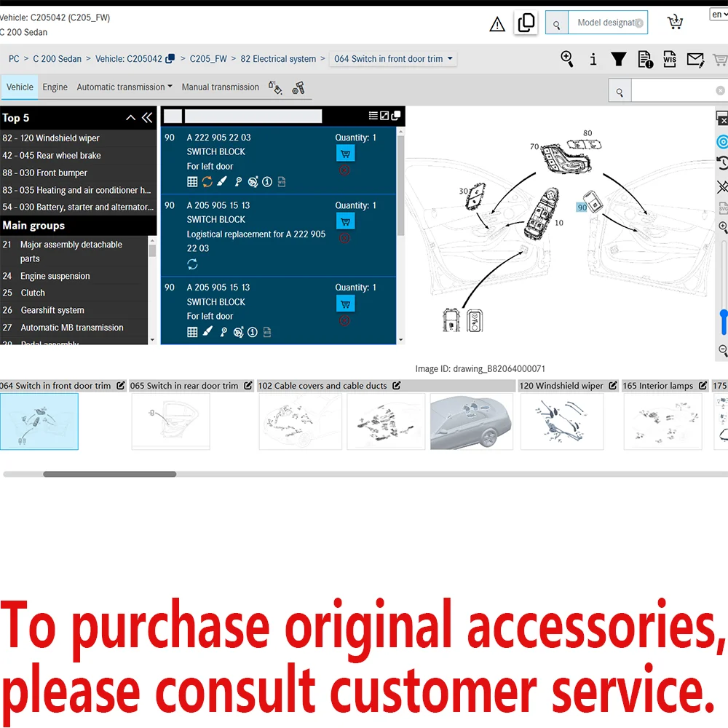Switch to the Manual transmission tab
The width and height of the screenshot is (728, 728).
221,87
